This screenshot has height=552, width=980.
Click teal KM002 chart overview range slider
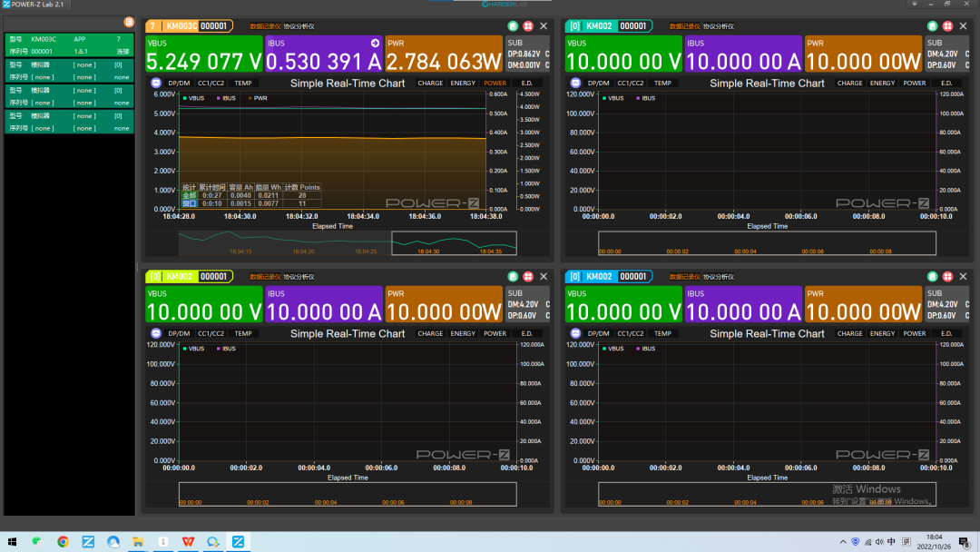[x=767, y=243]
